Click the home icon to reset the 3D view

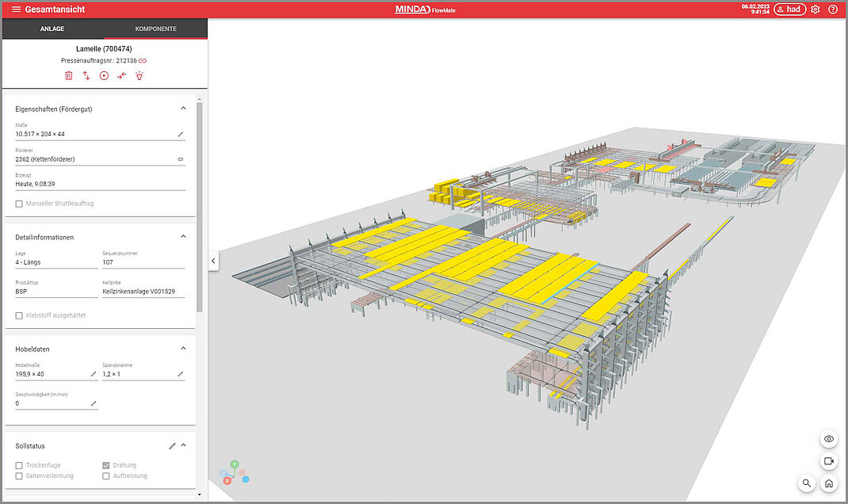[828, 483]
